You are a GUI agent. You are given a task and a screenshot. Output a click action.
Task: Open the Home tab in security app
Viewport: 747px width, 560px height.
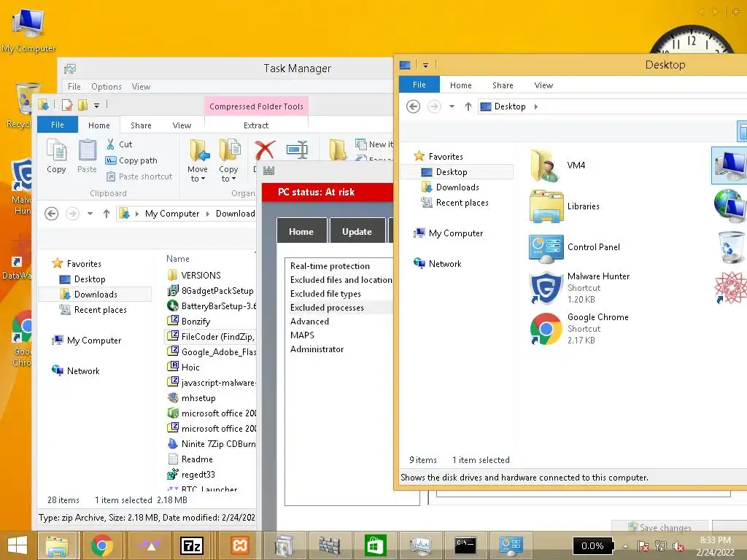(x=301, y=231)
